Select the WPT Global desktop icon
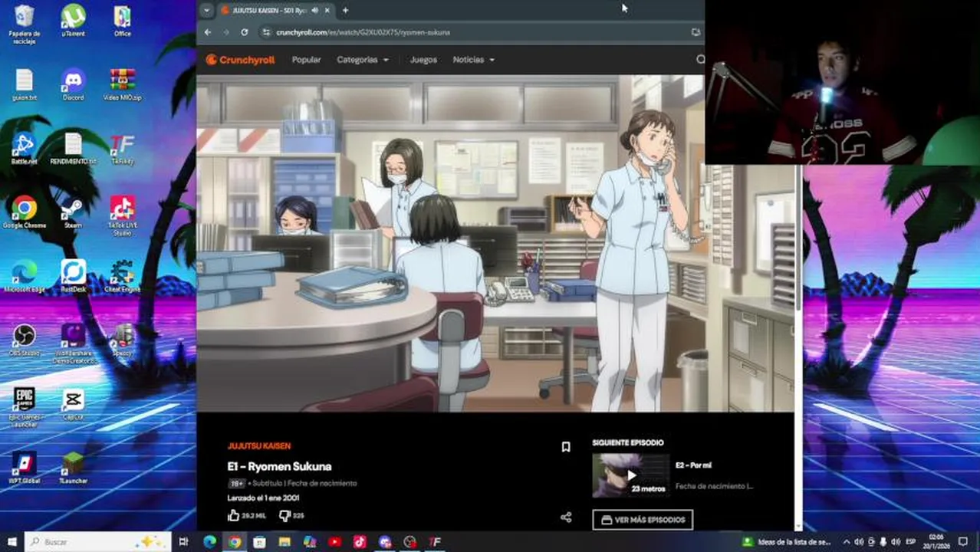 tap(24, 468)
